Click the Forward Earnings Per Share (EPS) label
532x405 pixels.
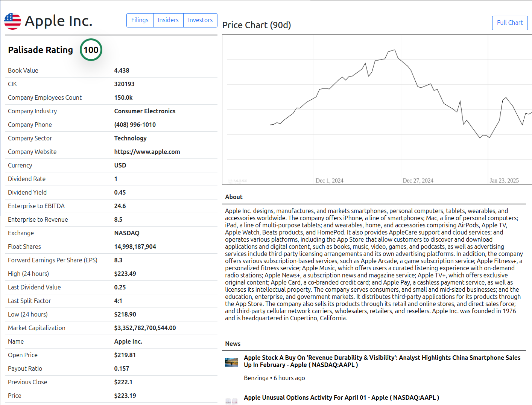tap(53, 260)
